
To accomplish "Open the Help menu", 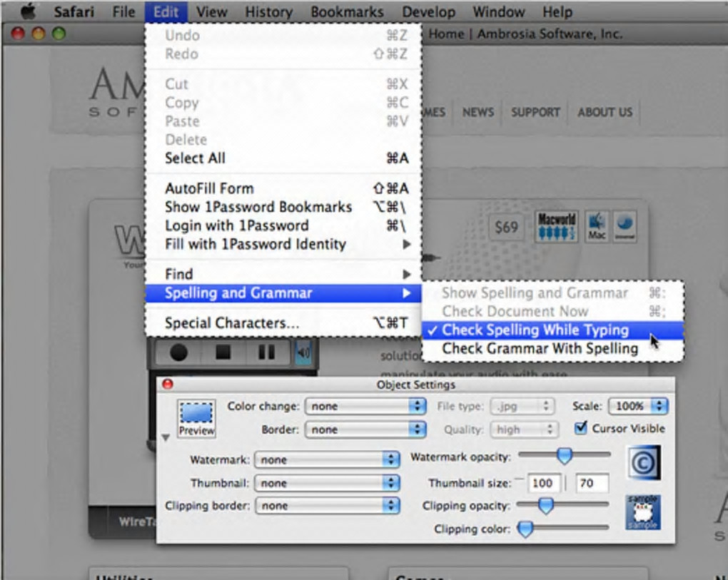I will [557, 11].
